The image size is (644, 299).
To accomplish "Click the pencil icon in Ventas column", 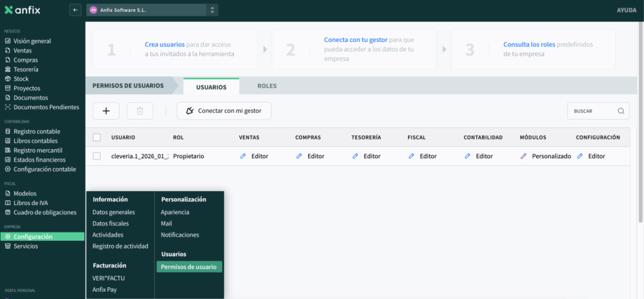I will pyautogui.click(x=243, y=156).
